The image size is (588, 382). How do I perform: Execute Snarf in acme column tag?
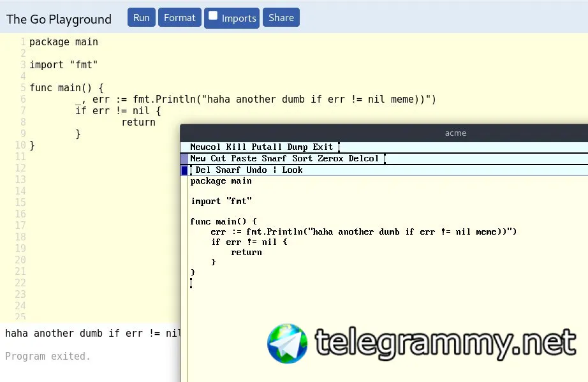coord(274,159)
